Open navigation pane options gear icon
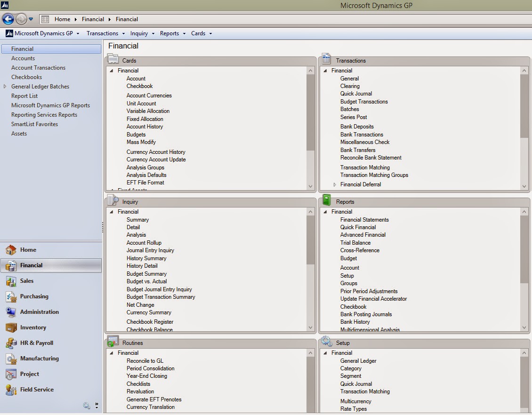532x415 pixels. click(87, 405)
